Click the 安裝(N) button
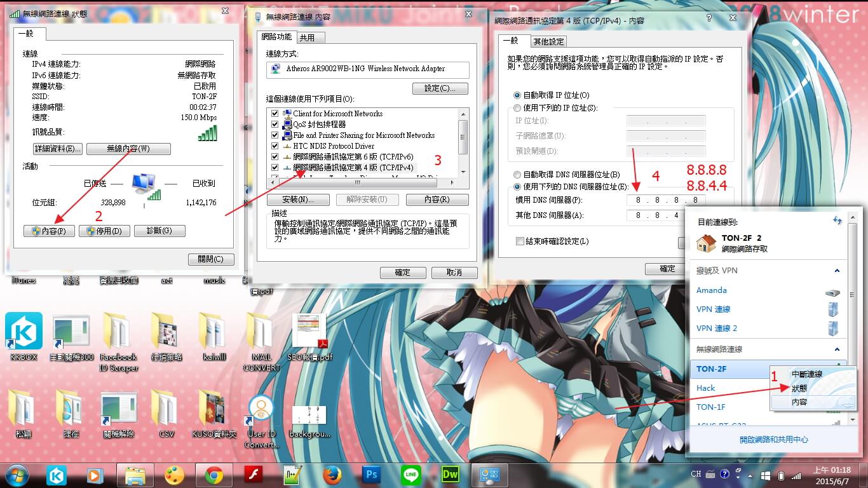Screen dimensions: 868x488 pyautogui.click(x=298, y=200)
